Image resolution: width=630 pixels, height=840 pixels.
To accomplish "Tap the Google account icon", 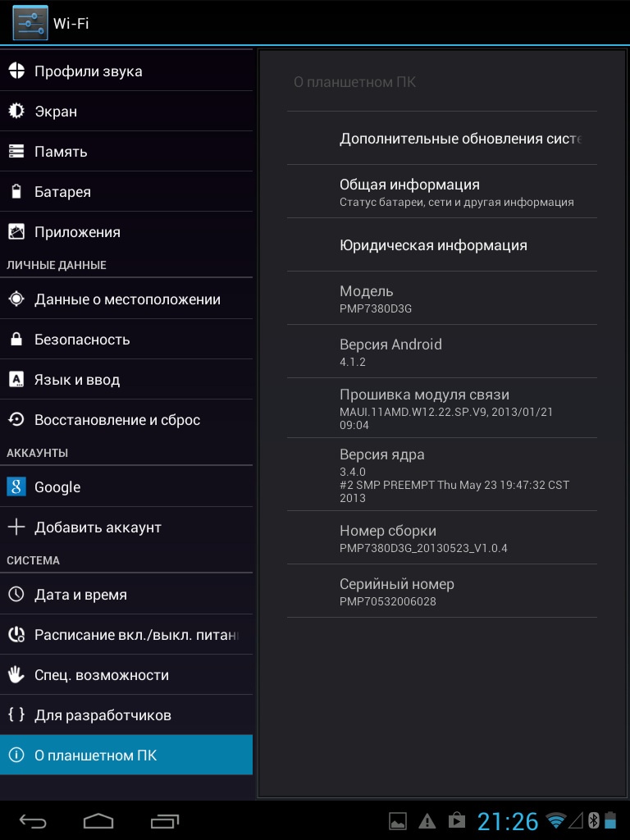I will pos(16,487).
